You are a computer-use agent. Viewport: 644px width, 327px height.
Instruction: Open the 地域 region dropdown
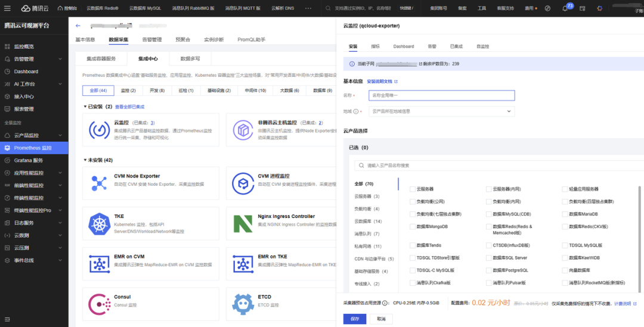(441, 111)
